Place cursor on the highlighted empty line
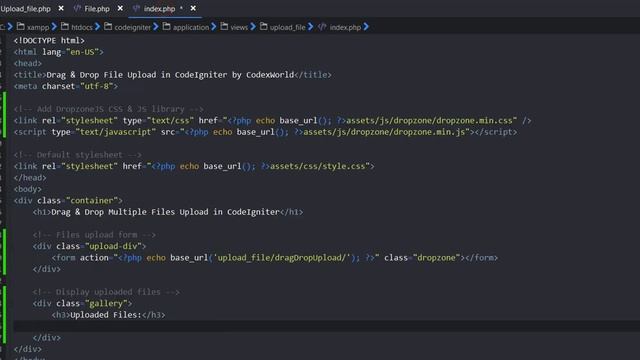 coord(327,326)
